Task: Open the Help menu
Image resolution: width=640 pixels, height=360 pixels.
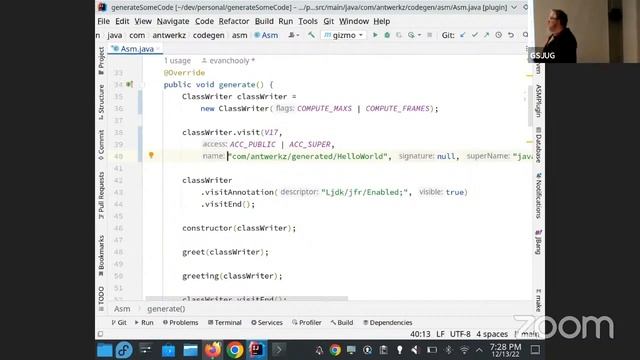Action: point(382,21)
